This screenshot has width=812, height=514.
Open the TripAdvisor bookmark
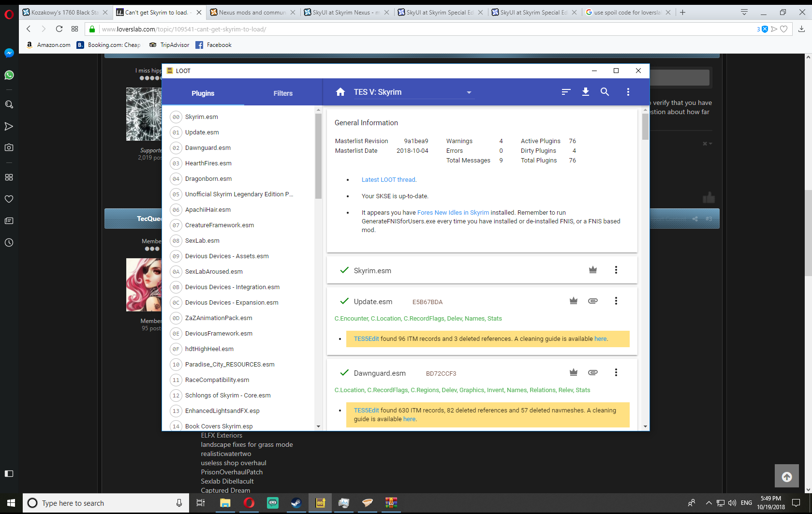tap(169, 45)
